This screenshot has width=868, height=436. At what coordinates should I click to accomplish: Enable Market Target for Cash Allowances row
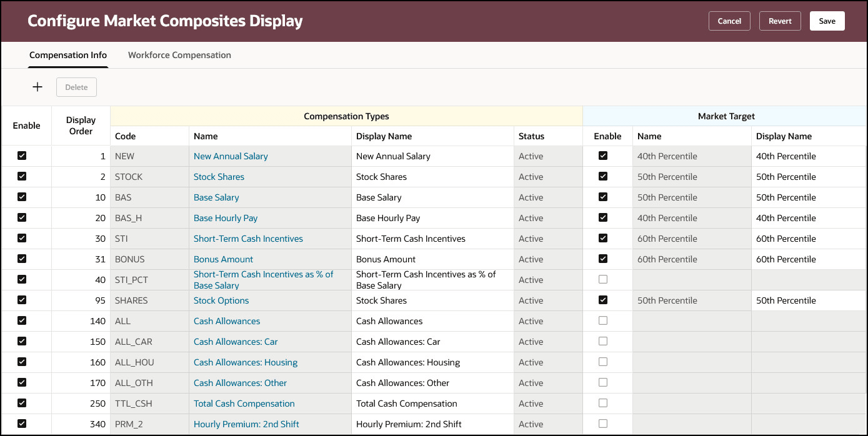click(x=603, y=320)
